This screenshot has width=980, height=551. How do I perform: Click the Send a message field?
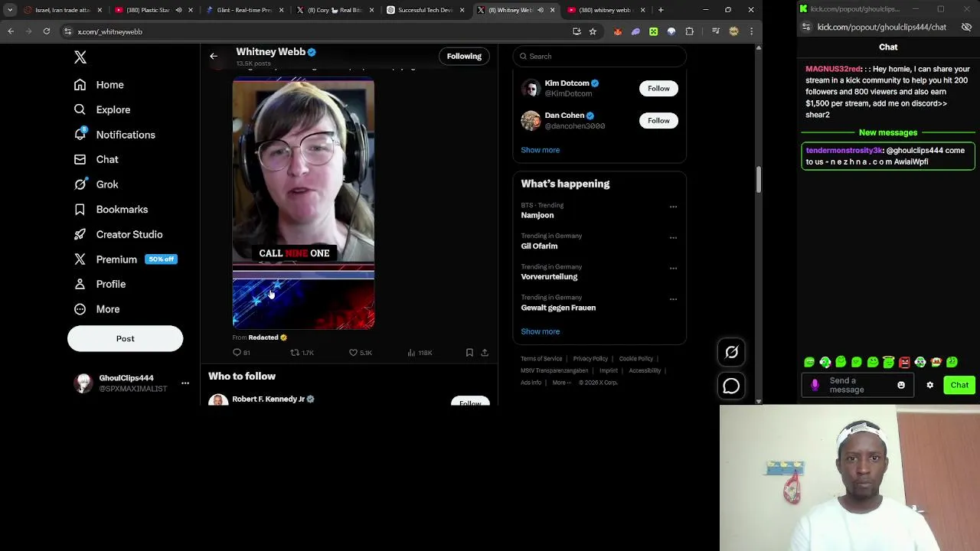click(x=856, y=385)
